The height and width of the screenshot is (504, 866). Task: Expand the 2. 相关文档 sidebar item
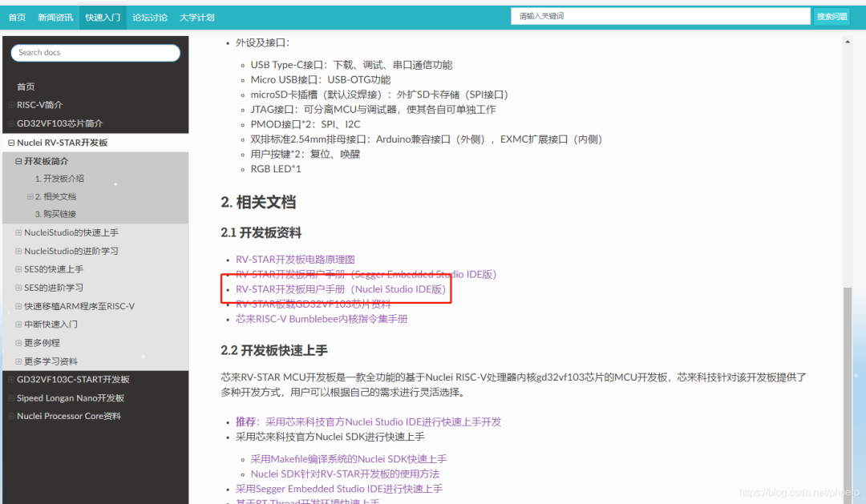click(30, 196)
